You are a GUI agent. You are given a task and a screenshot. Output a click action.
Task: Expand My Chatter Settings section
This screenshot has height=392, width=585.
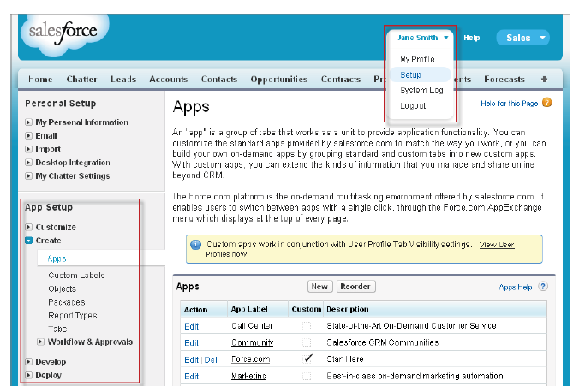coord(28,175)
